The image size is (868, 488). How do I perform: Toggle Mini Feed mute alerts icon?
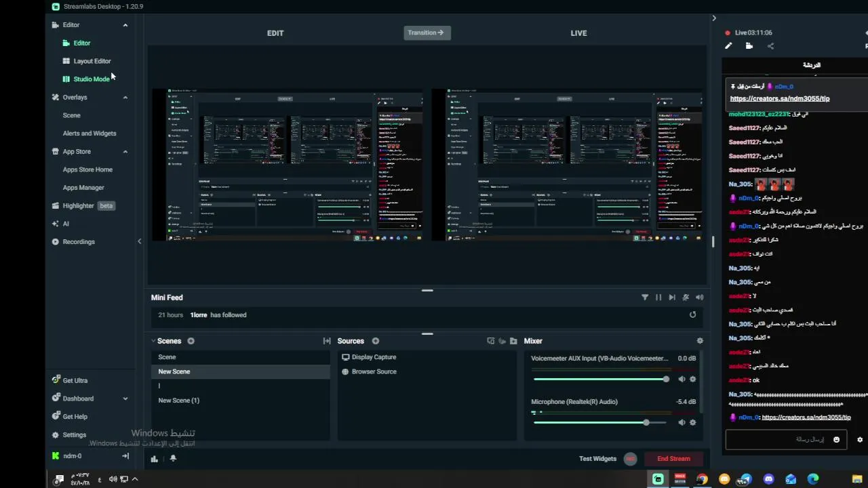coord(686,298)
